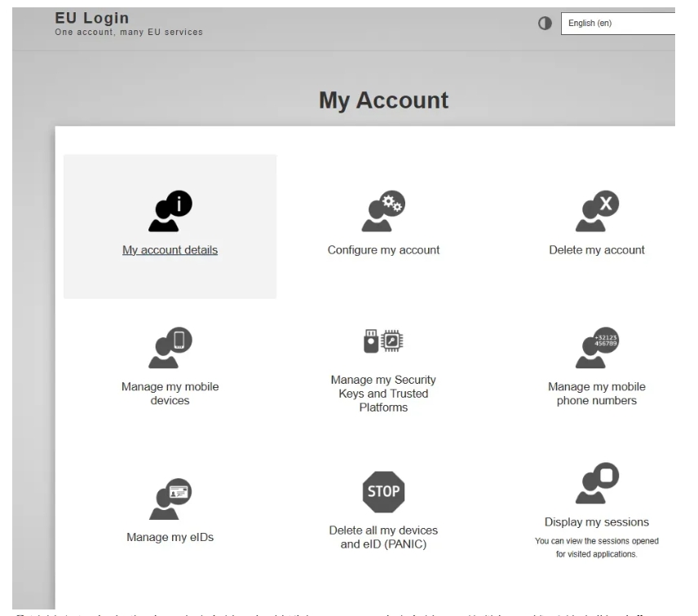Screen dimensions: 698x616
Task: Click the red STOP sign icon
Action: [x=383, y=491]
